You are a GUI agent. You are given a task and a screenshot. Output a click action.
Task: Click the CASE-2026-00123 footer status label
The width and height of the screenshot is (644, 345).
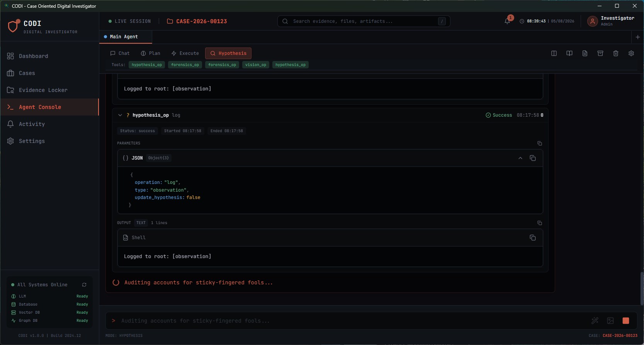click(620, 336)
